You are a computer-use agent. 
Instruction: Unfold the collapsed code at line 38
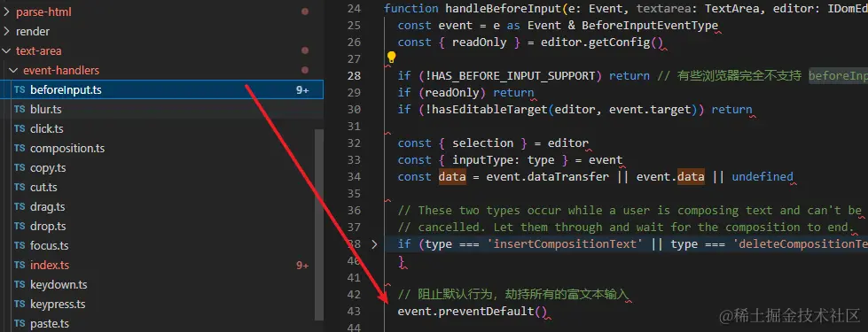pos(374,244)
